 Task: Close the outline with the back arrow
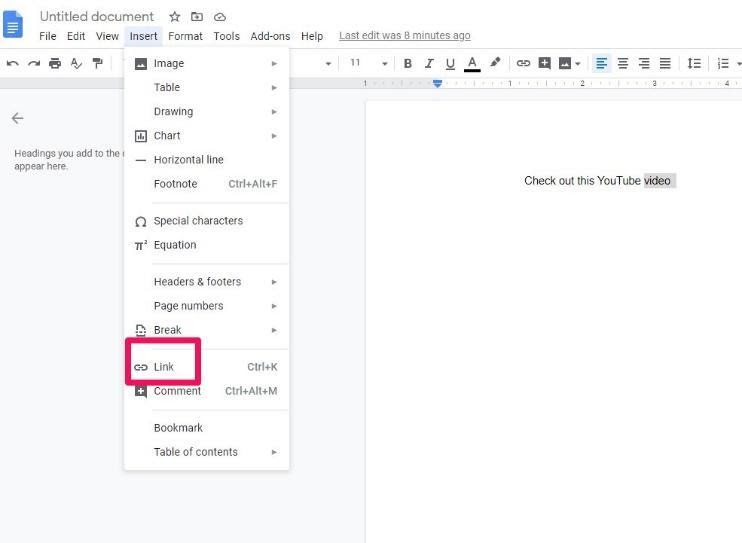coord(17,118)
